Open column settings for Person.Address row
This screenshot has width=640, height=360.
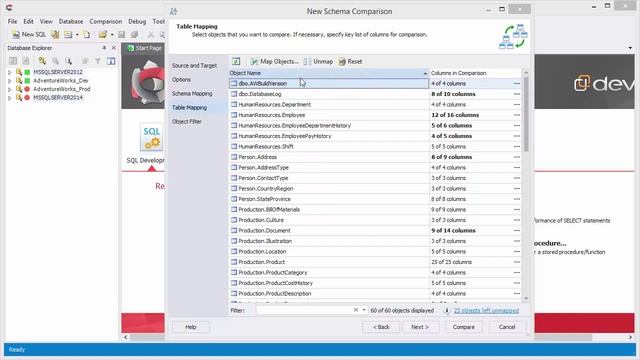point(517,157)
